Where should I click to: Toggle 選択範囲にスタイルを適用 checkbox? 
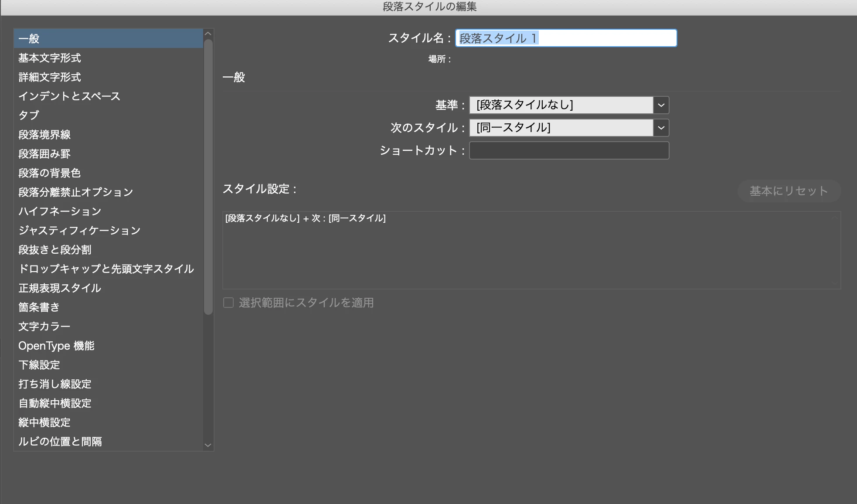[228, 303]
